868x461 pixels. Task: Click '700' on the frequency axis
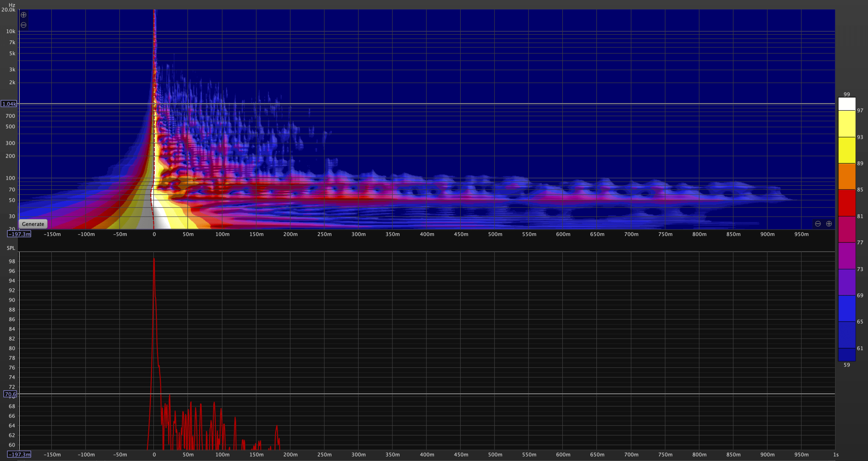click(11, 116)
